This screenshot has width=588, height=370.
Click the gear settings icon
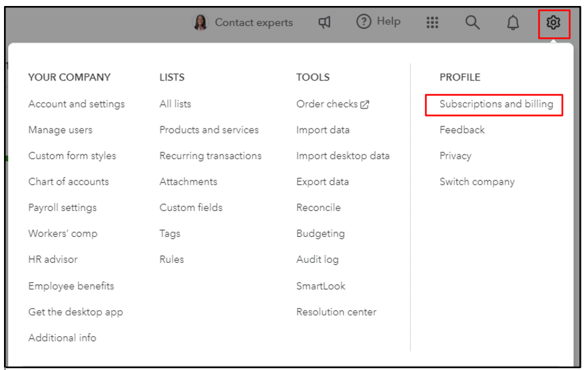[553, 23]
